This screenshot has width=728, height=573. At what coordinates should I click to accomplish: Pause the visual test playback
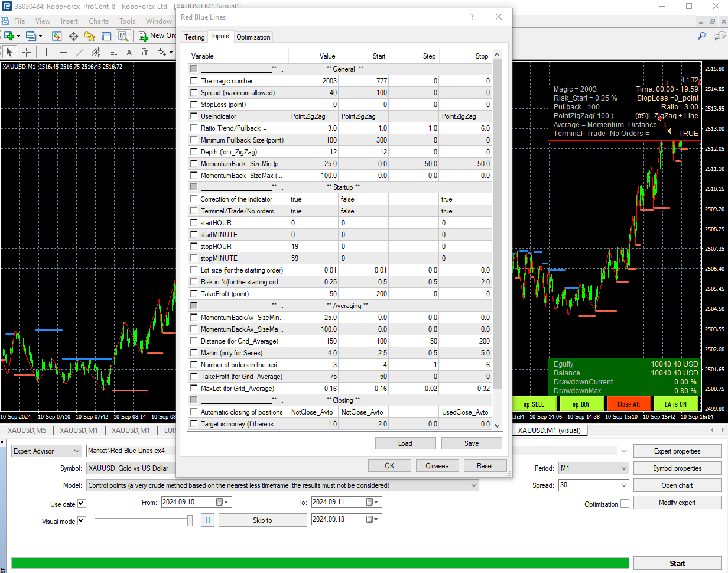(x=207, y=520)
